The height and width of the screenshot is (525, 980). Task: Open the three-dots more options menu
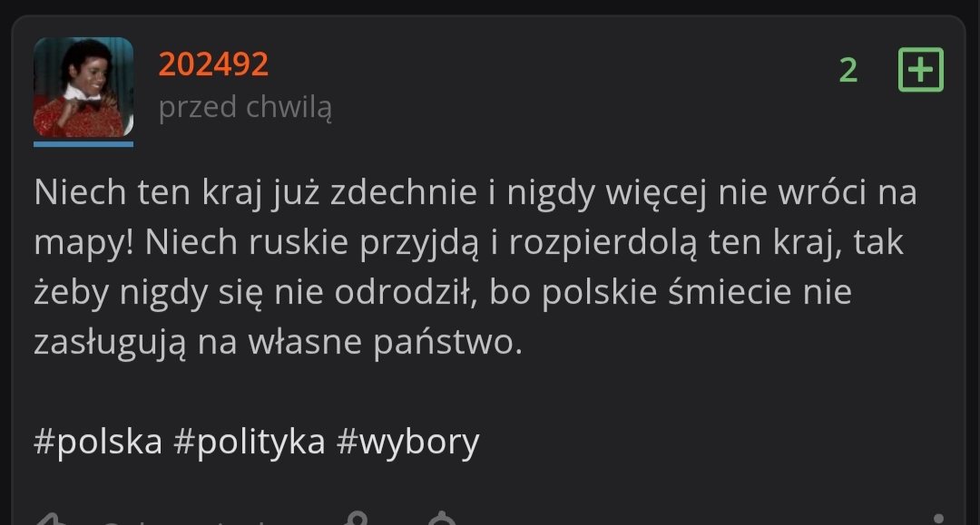pos(938,519)
